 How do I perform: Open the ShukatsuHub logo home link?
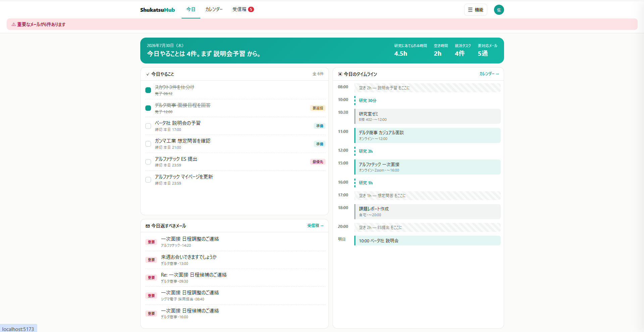point(157,10)
